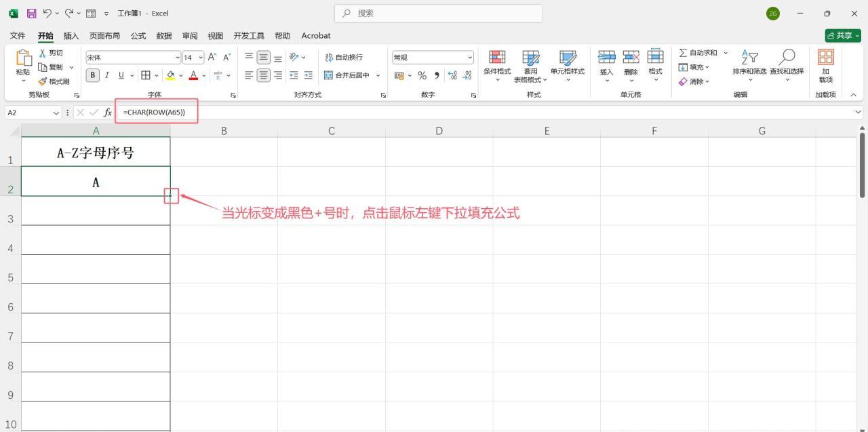The image size is (868, 432).
Task: Click the fx insert function button
Action: [108, 113]
